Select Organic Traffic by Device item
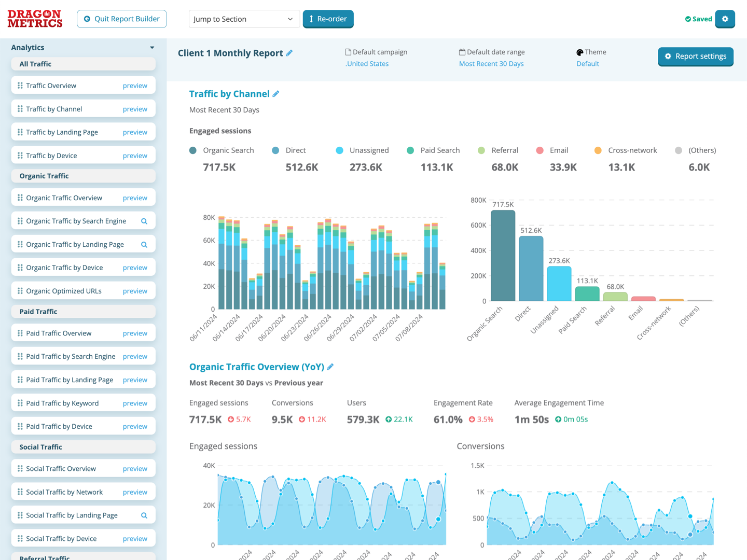 (84, 268)
